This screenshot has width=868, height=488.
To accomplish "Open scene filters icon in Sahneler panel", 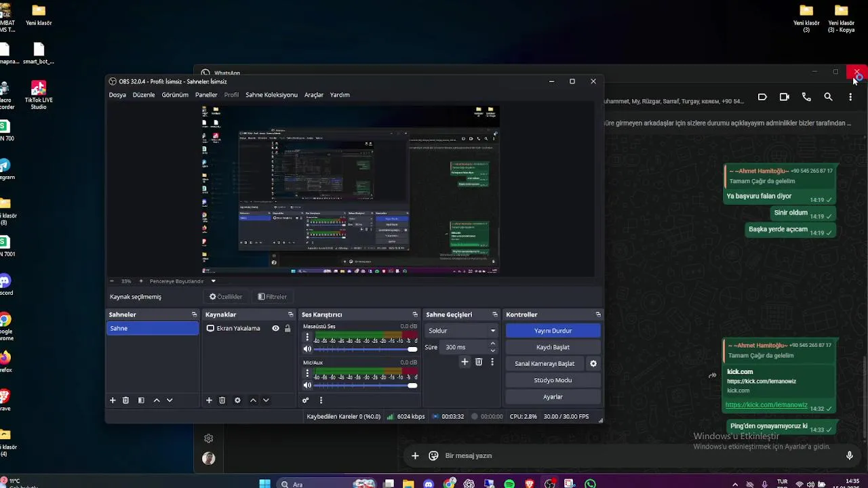I will point(141,401).
